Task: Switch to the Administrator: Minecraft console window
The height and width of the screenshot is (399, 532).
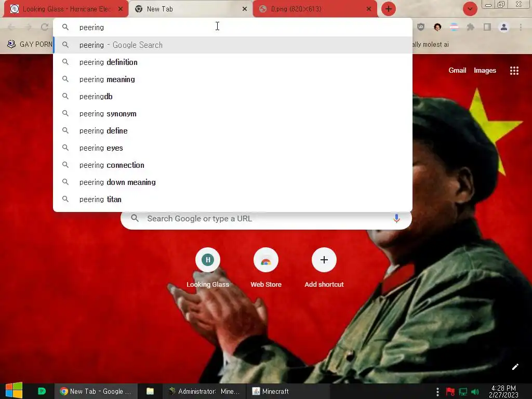Action: pyautogui.click(x=204, y=391)
